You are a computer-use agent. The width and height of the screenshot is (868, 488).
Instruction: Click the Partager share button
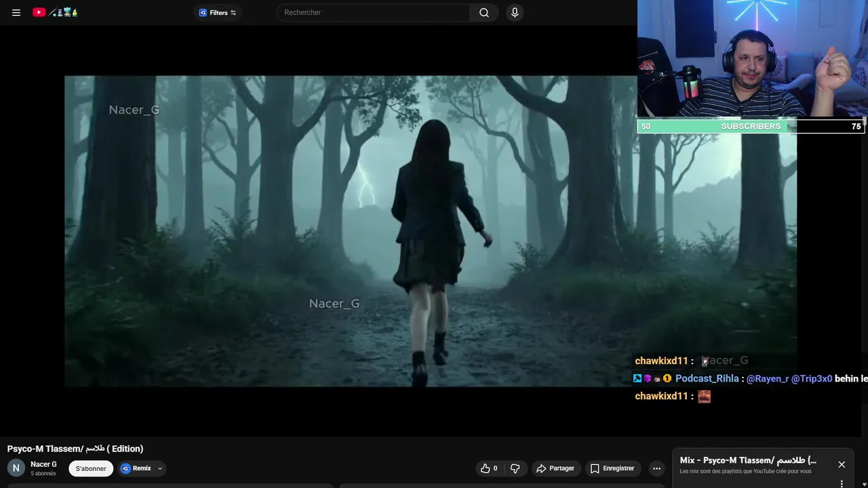(555, 468)
